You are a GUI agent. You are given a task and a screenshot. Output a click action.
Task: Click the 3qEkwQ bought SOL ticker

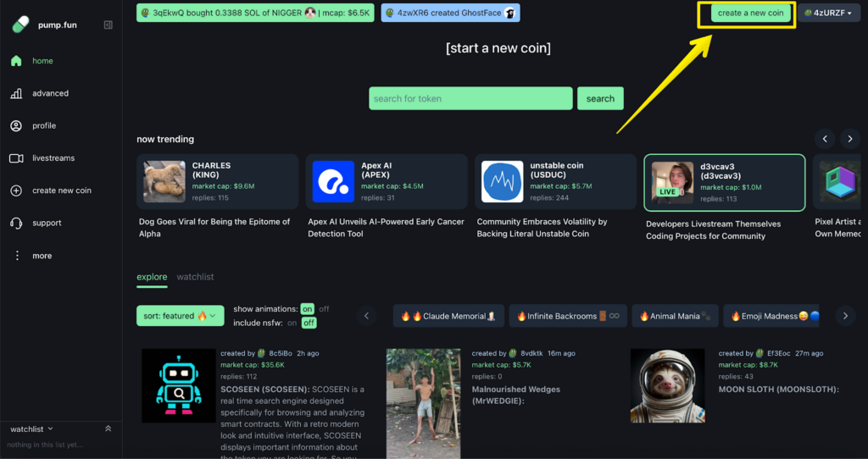click(x=255, y=13)
